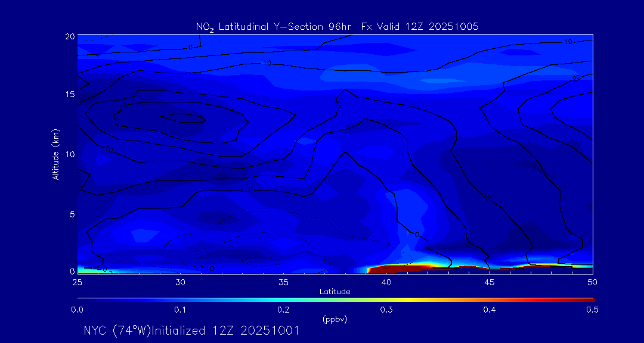The height and width of the screenshot is (343, 644).
Task: Click the "NYC (74°W)Initialized 12Z 20251001" caption
Action: 191,330
